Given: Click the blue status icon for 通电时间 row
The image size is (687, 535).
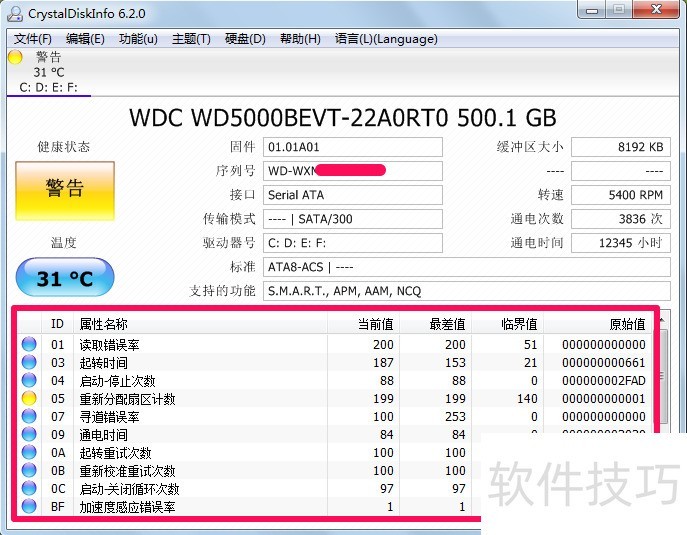Looking at the screenshot, I should coord(29,434).
